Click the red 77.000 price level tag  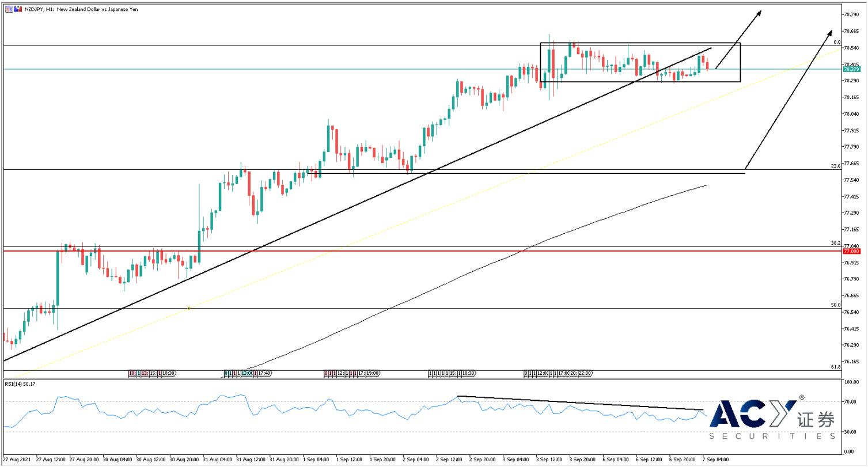coord(851,252)
